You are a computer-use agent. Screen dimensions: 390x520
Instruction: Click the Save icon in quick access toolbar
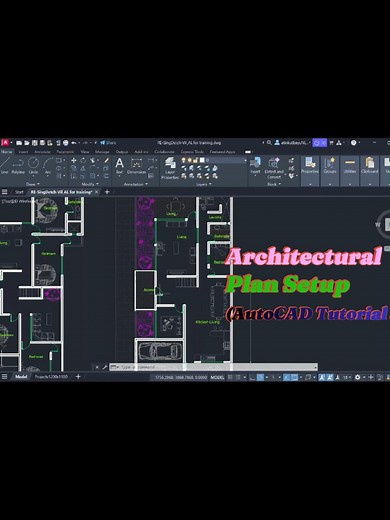[x=34, y=143]
